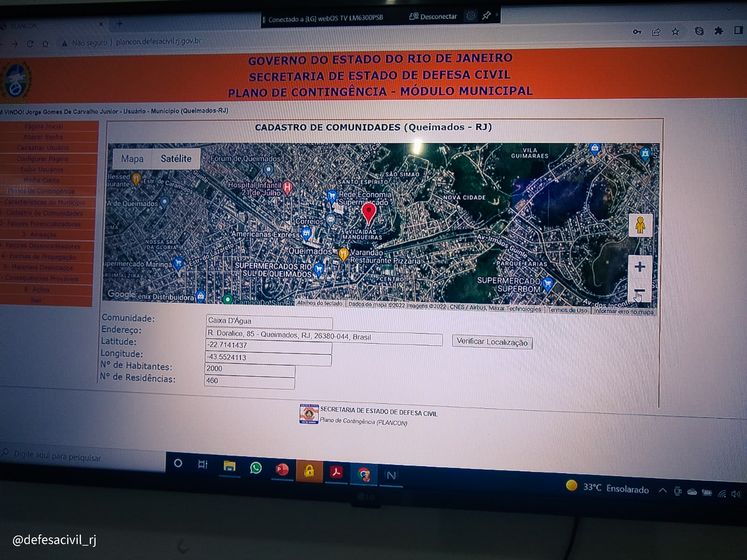Open the browser extensions puzzle icon

(x=718, y=31)
